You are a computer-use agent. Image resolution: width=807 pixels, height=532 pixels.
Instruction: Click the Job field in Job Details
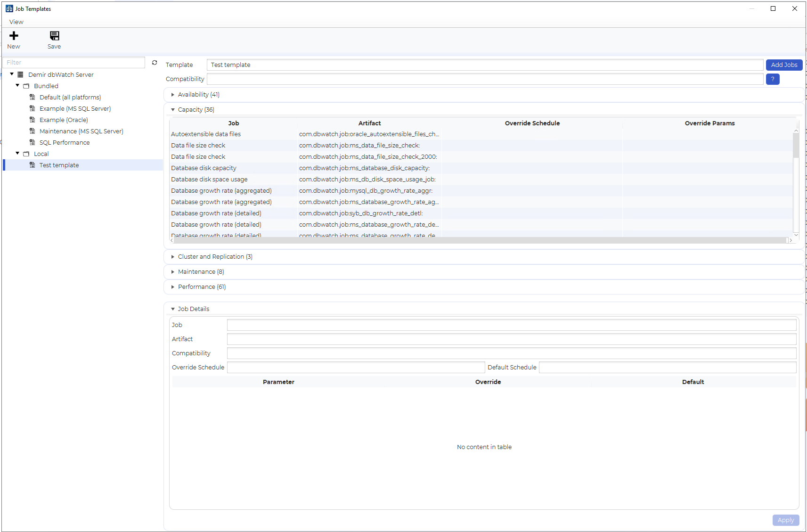pyautogui.click(x=512, y=325)
